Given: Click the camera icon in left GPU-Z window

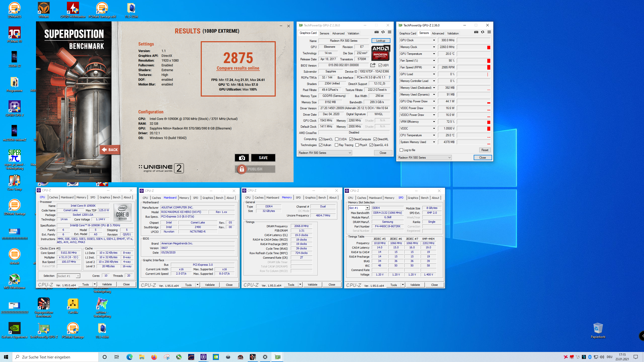Looking at the screenshot, I should (x=376, y=32).
